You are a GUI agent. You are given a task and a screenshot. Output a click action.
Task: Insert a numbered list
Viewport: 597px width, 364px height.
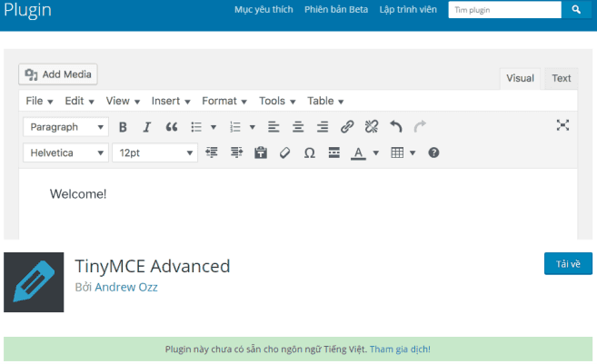click(x=235, y=127)
